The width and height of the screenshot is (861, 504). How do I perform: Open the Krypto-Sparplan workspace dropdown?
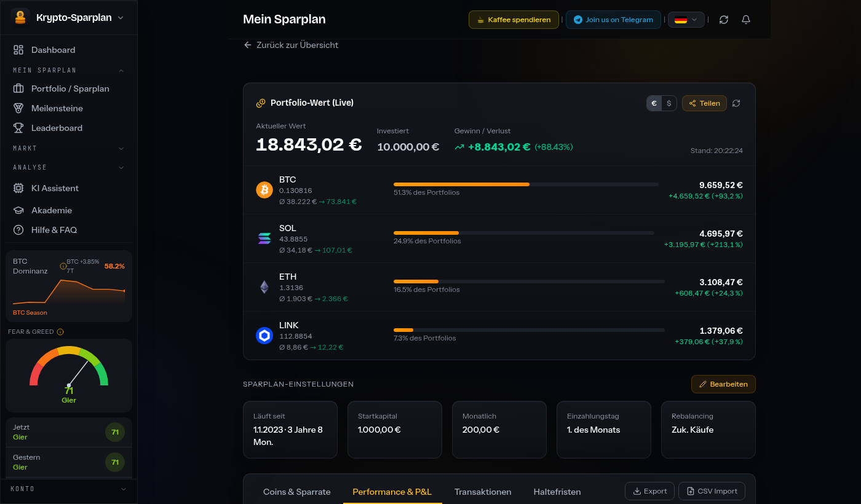pos(68,17)
